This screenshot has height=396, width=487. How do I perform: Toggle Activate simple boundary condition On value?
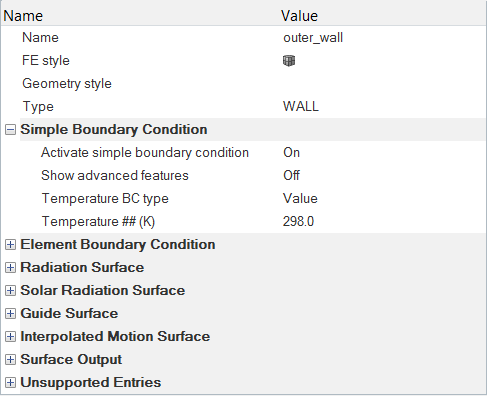coord(383,153)
